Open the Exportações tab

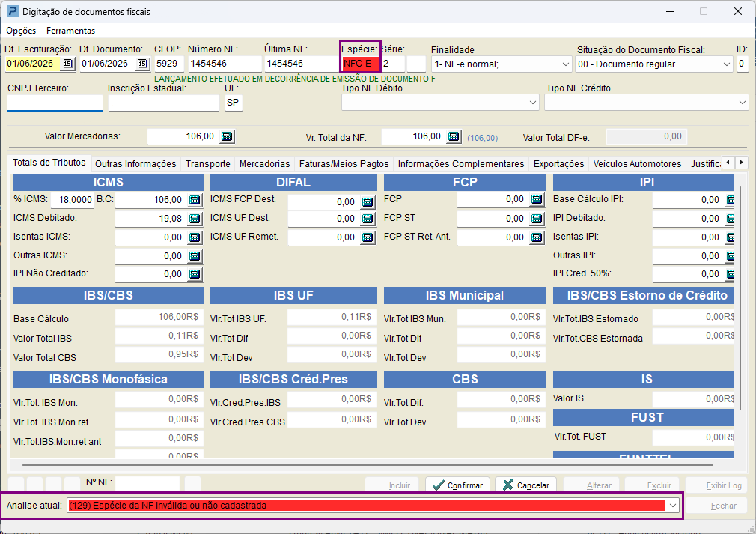tap(559, 164)
